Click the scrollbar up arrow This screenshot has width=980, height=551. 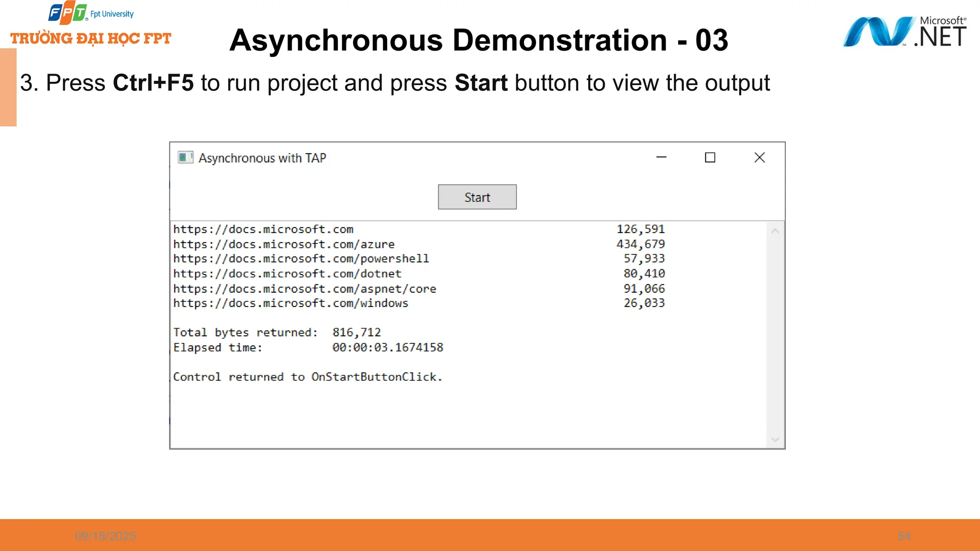(775, 231)
